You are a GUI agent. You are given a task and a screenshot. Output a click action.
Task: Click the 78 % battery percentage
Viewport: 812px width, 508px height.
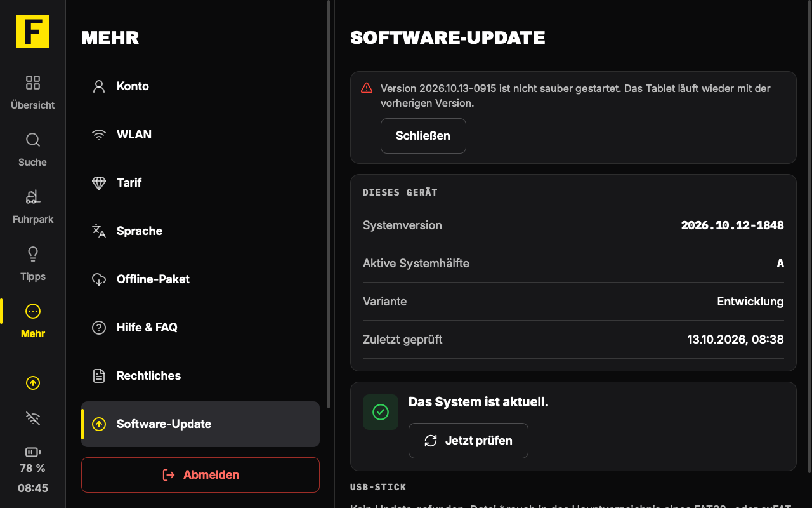(x=33, y=469)
